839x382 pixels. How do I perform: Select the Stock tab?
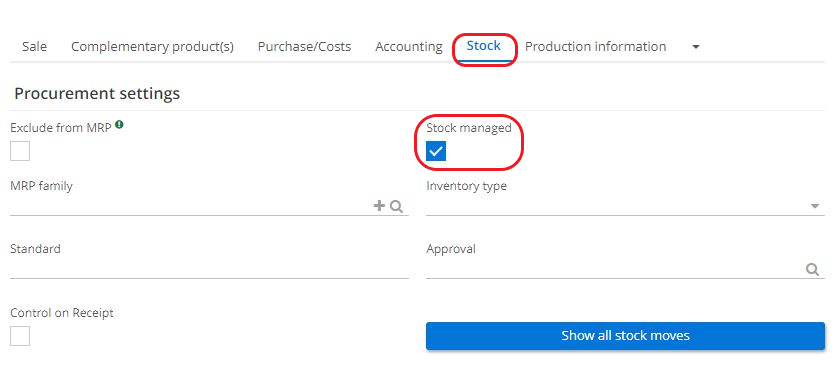coord(484,46)
